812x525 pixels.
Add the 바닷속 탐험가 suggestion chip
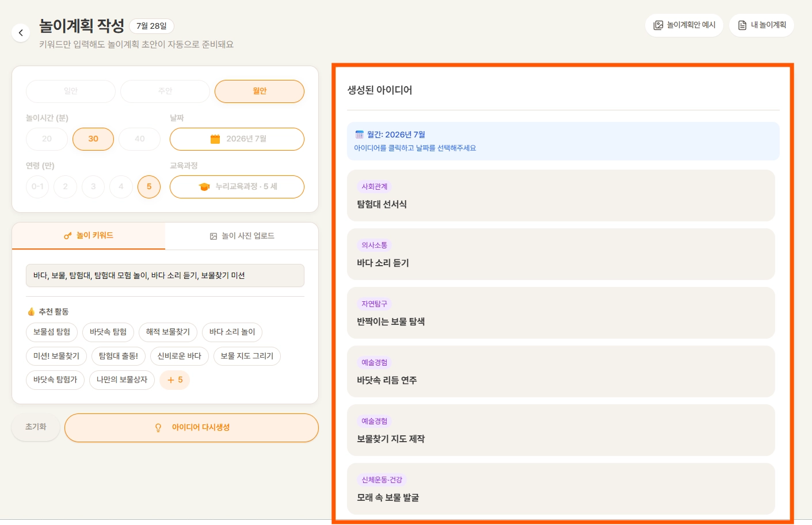click(x=55, y=380)
